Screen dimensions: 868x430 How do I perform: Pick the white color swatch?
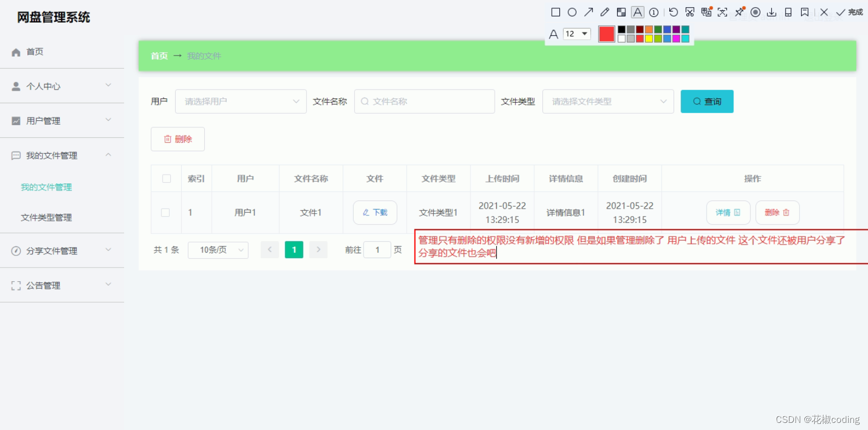coord(621,38)
